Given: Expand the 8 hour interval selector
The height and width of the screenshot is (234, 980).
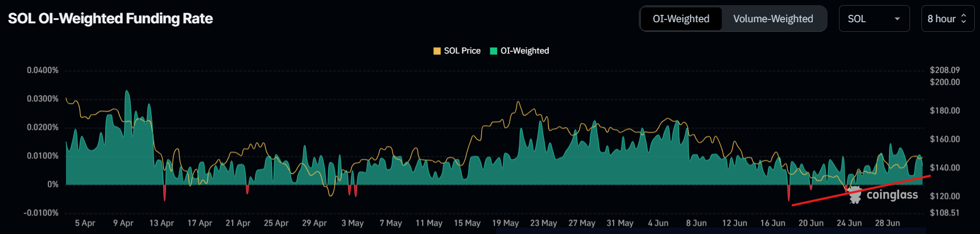Looking at the screenshot, I should pos(946,19).
